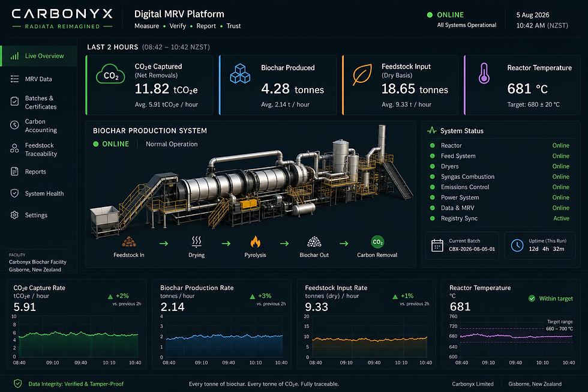Viewport: 588px width, 392px height.
Task: Click the MRV Data list icon
Action: pos(14,79)
